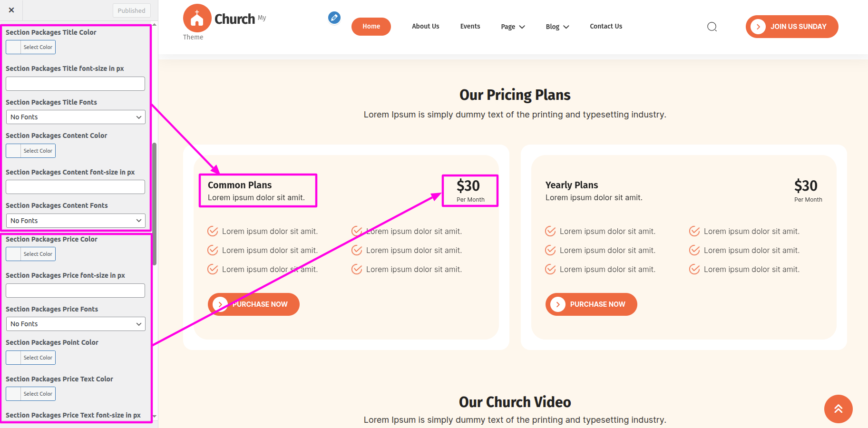Click first checkmark icon under Yearly Plans
The width and height of the screenshot is (868, 428).
550,232
